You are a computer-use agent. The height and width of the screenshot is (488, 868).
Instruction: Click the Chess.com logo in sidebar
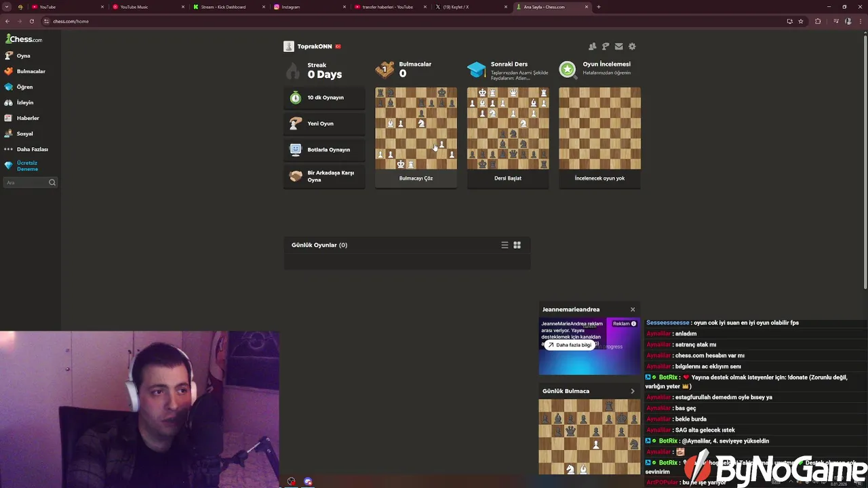point(24,39)
